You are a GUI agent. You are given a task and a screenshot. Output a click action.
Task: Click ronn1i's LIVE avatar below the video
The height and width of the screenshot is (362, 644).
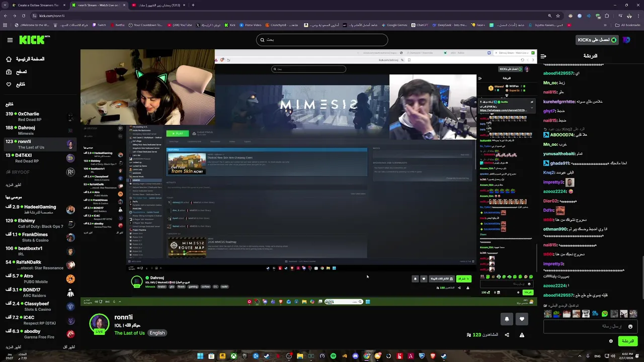coord(99,324)
